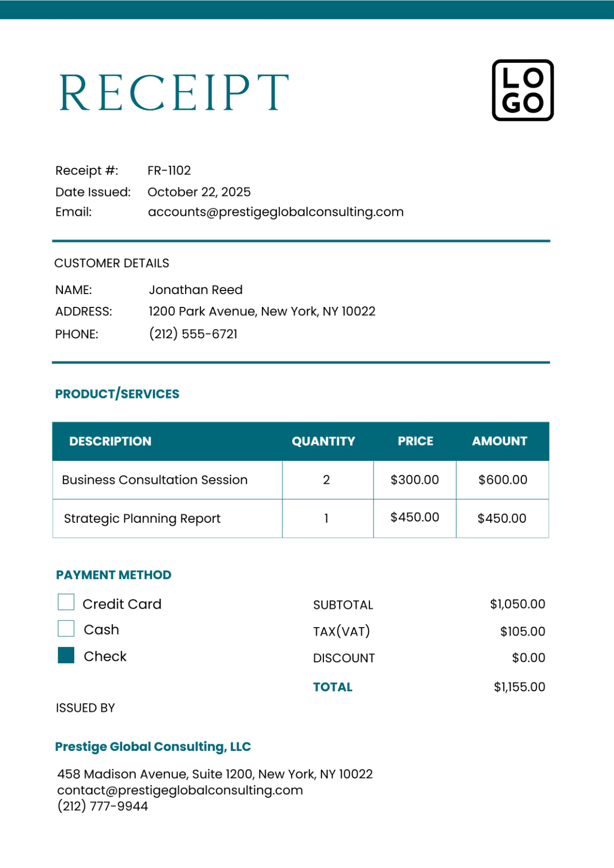Click the Prestige Global Consulting, LLC name

(153, 747)
